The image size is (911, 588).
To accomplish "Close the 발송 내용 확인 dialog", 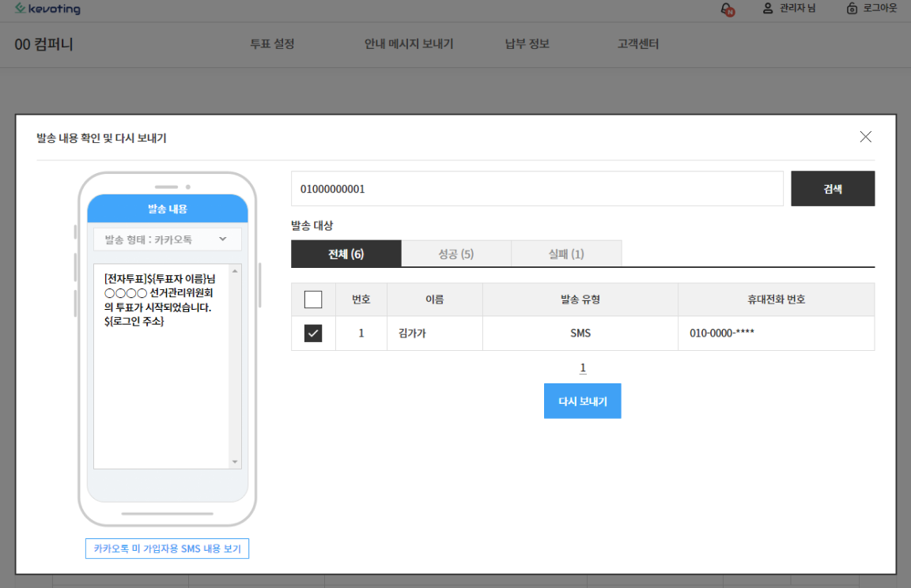I will pos(865,137).
